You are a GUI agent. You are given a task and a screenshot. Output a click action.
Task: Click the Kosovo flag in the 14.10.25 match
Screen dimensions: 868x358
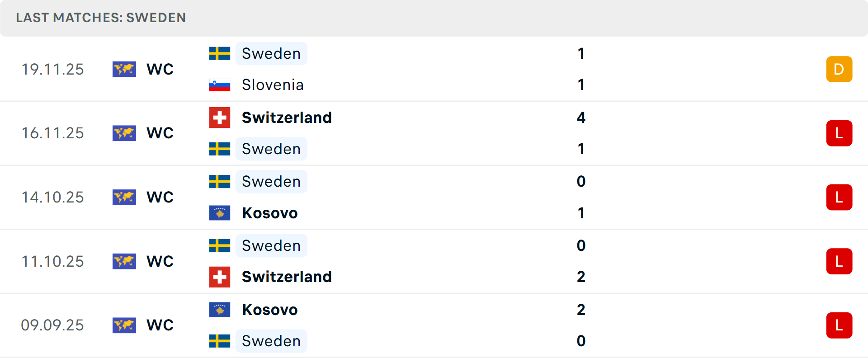pos(220,213)
